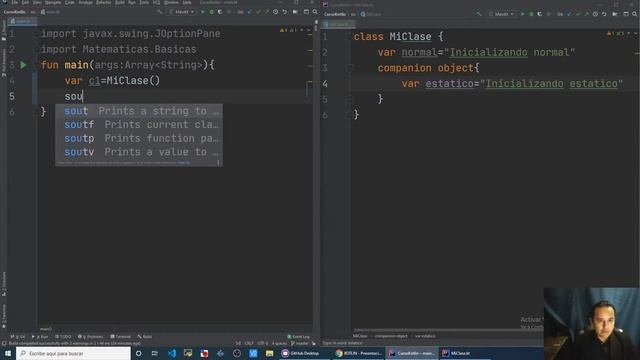The width and height of the screenshot is (640, 360).
Task: Open the Structure tool window from left sidebar
Action: point(4,284)
